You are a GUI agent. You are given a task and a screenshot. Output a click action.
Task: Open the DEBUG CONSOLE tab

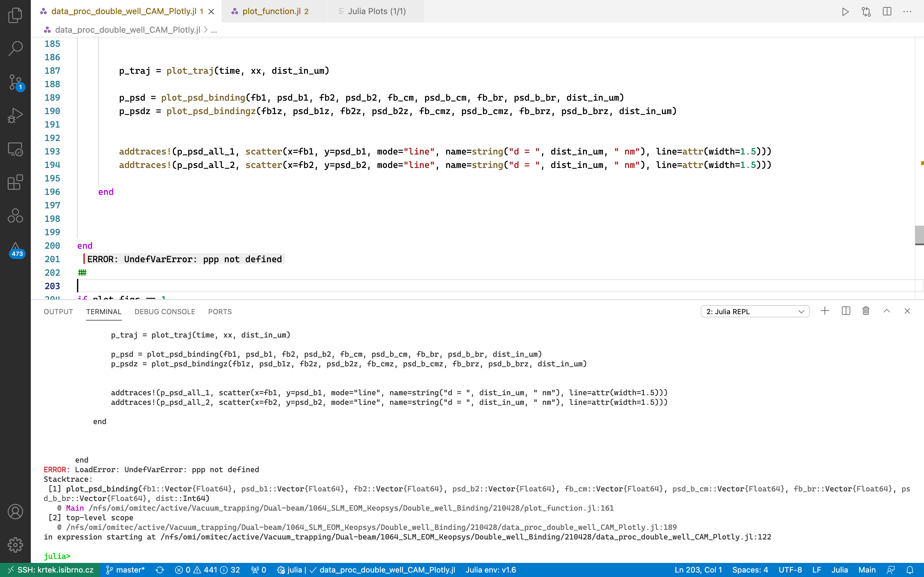[164, 311]
